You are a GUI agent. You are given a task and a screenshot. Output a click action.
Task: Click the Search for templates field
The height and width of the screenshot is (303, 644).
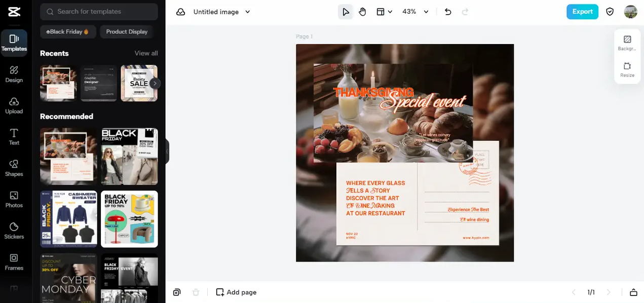coord(99,11)
